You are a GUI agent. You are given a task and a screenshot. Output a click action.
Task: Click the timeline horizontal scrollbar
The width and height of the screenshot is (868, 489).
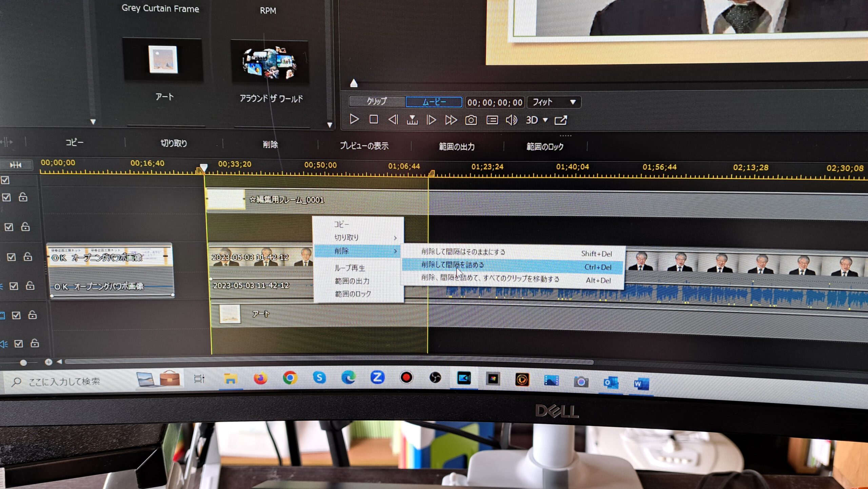(x=329, y=362)
